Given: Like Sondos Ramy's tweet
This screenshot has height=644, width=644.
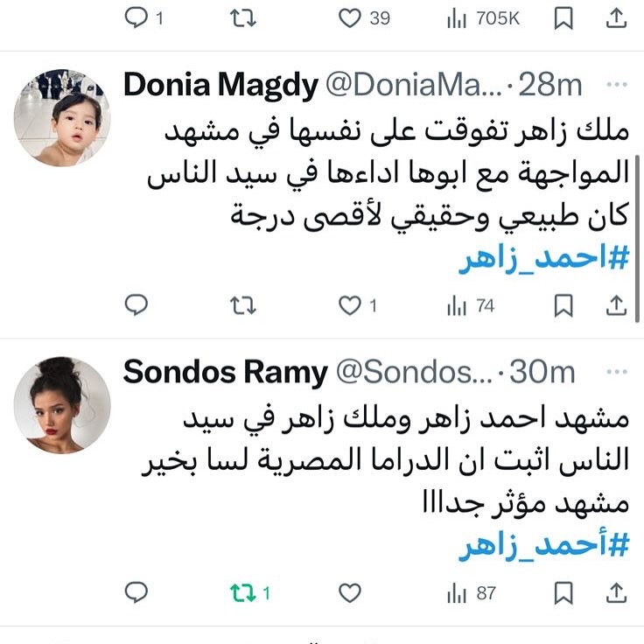Looking at the screenshot, I should [x=349, y=593].
